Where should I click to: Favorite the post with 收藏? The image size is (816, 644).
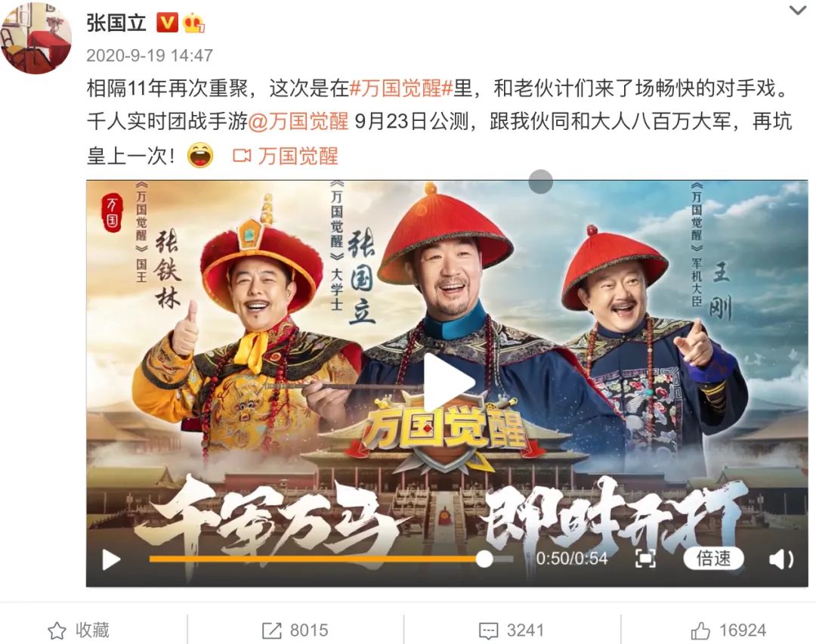point(79,630)
